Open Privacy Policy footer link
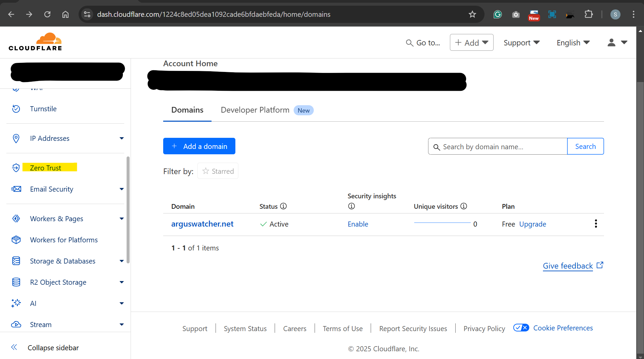Image resolution: width=644 pixels, height=359 pixels. 484,328
